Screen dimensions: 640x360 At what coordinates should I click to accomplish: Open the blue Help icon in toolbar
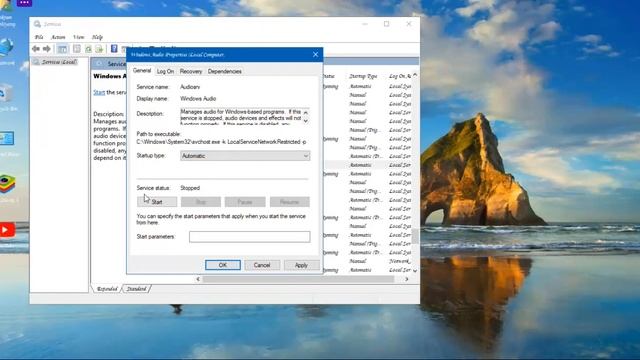(114, 49)
